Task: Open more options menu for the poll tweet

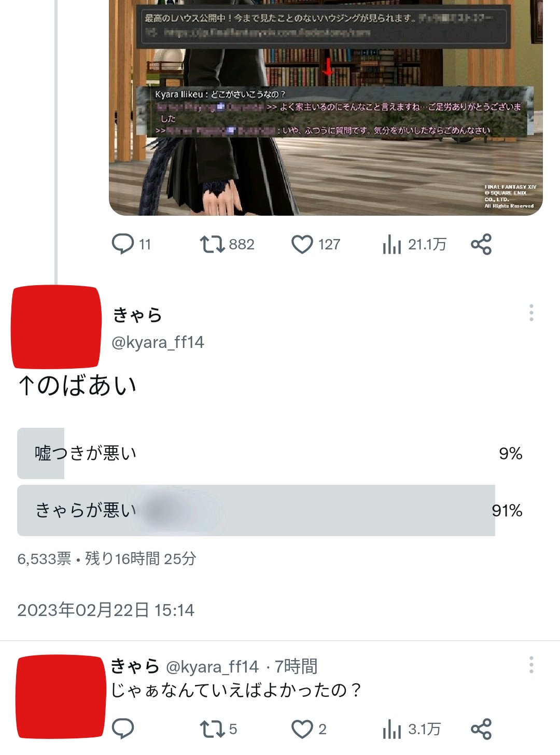Action: click(531, 313)
